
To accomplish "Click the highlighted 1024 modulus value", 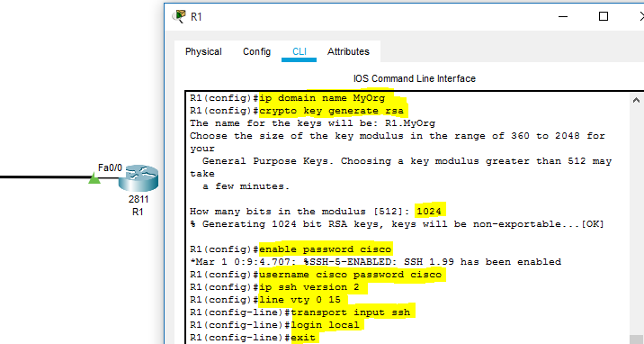I will (x=429, y=212).
